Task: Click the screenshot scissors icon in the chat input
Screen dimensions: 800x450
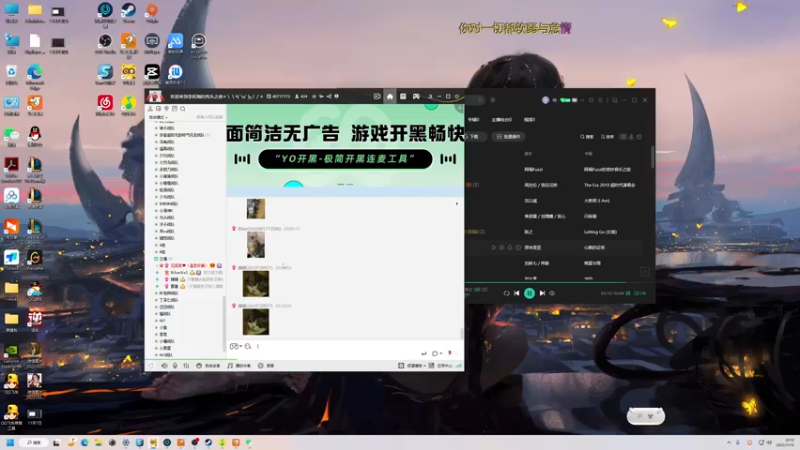Action: pos(248,346)
